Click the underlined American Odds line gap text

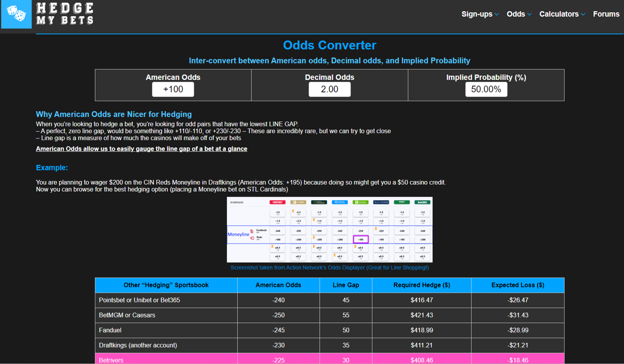(142, 149)
